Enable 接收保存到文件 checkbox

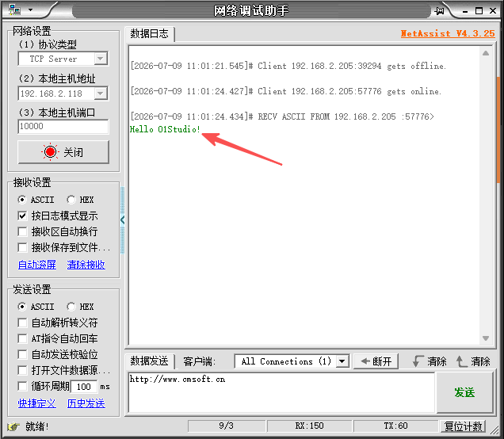coord(22,247)
